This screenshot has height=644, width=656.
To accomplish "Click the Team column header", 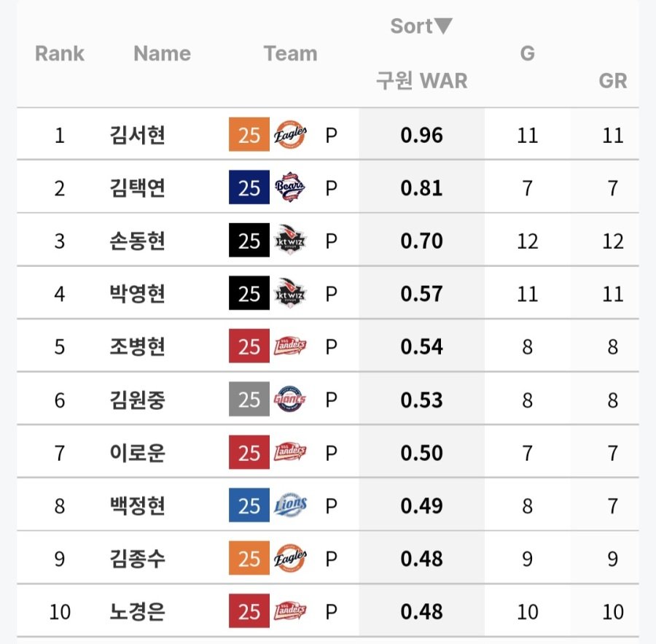I will pos(290,53).
